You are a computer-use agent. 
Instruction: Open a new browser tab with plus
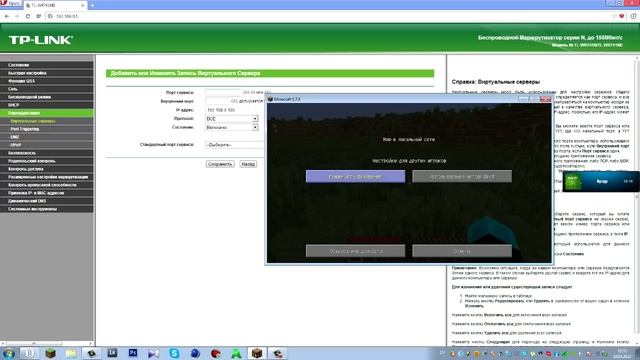(x=92, y=5)
